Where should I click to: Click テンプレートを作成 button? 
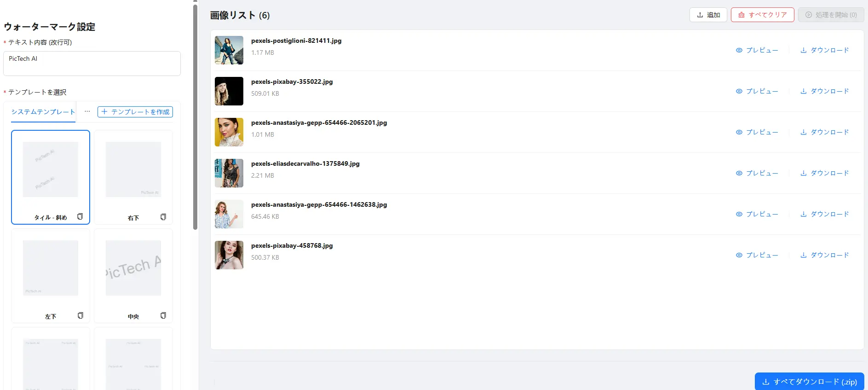135,112
